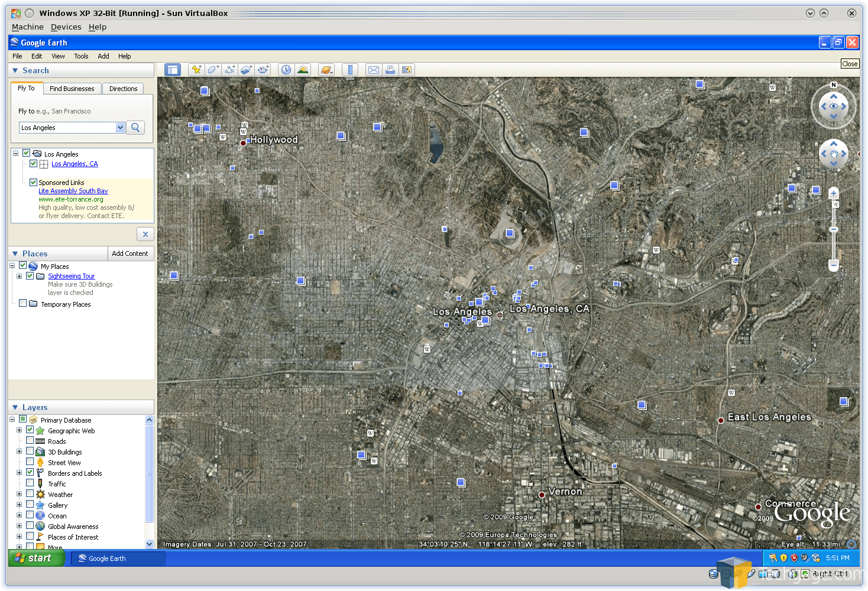The width and height of the screenshot is (868, 591).
Task: Enable the Traffic layer checkbox
Action: tap(30, 483)
